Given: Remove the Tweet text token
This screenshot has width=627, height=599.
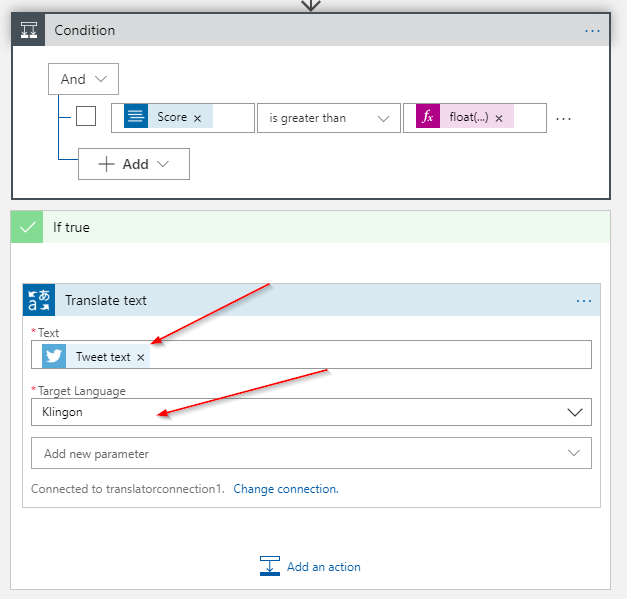Looking at the screenshot, I should pos(141,357).
